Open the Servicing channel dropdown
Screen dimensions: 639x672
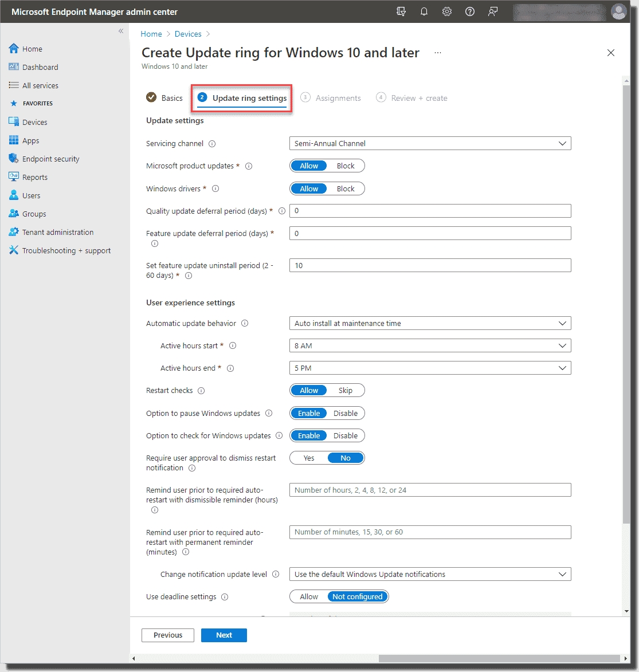click(430, 144)
